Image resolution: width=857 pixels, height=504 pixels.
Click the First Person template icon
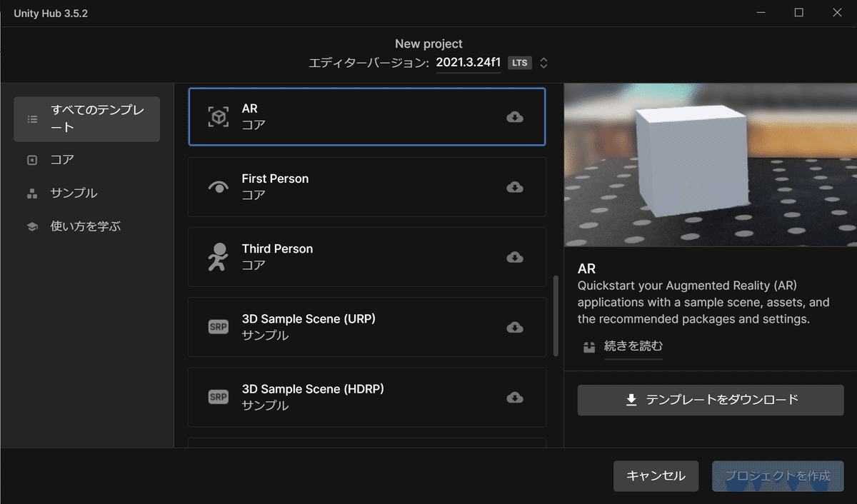(218, 186)
